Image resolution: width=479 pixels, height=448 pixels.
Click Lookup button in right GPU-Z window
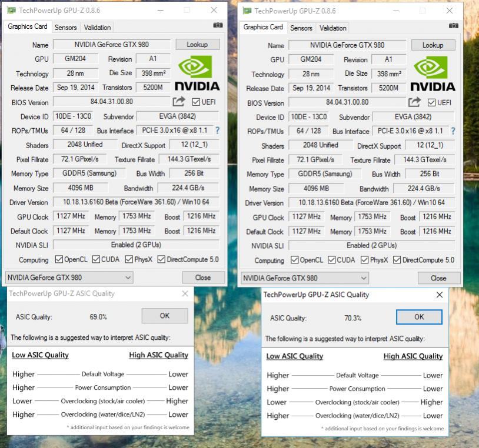click(433, 45)
